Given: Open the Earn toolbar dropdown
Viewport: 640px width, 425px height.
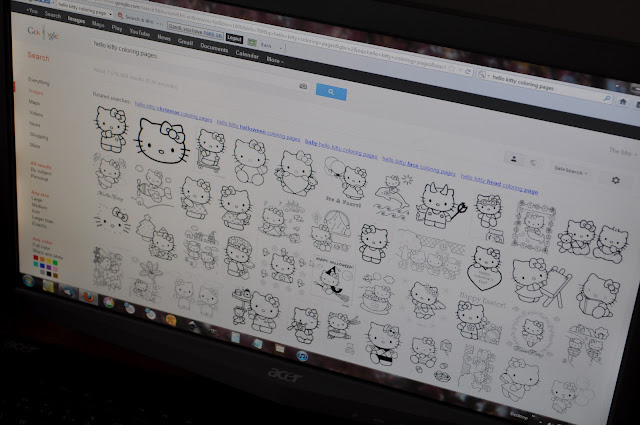Looking at the screenshot, I should [280, 48].
